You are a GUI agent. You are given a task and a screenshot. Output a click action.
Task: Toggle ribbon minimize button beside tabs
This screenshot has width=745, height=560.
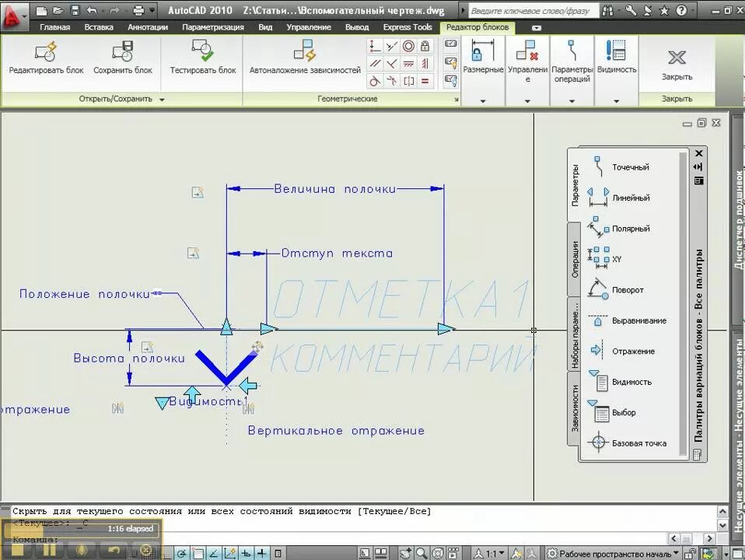[537, 28]
